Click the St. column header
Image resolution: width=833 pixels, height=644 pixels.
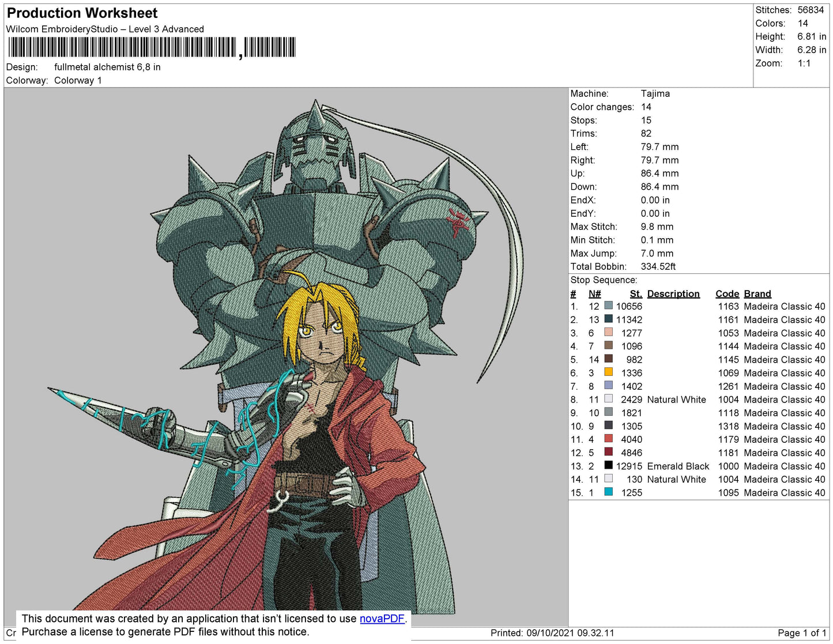[x=635, y=293]
